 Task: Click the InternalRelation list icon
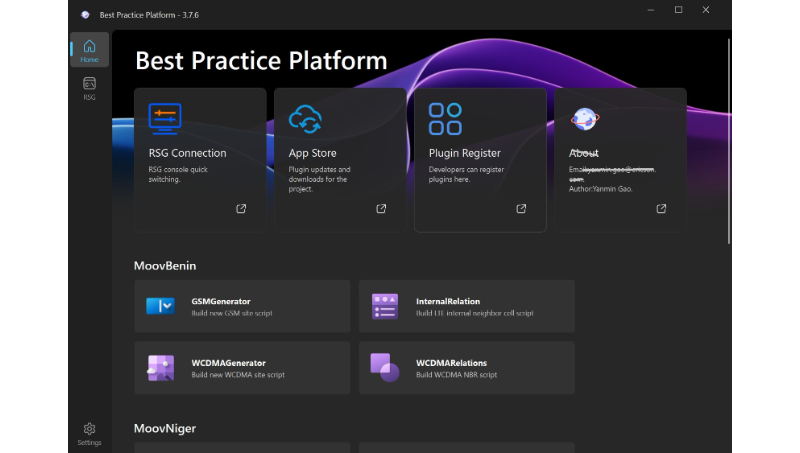(385, 306)
